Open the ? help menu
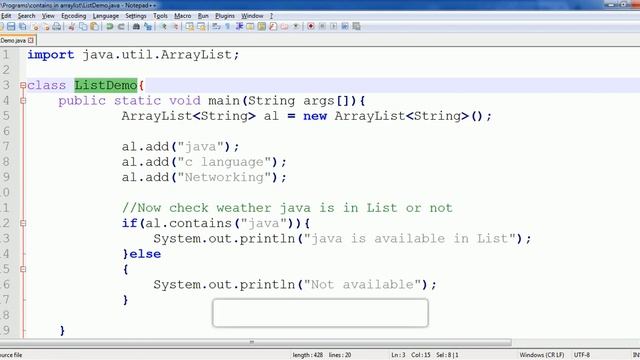 tap(271, 16)
